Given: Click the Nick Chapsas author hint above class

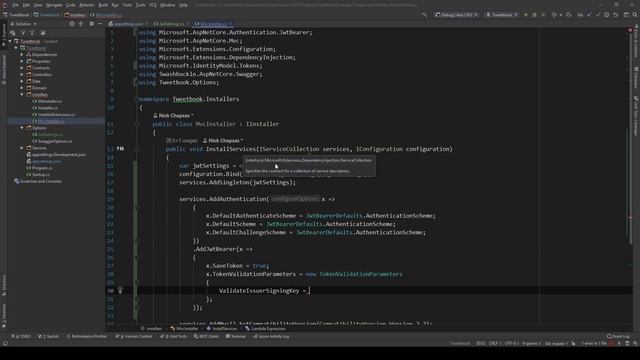Looking at the screenshot, I should pyautogui.click(x=173, y=116).
